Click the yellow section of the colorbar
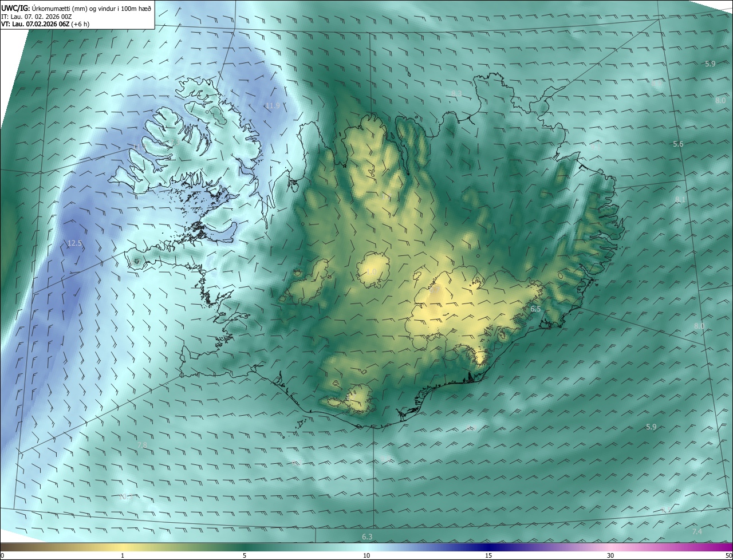 point(123,547)
